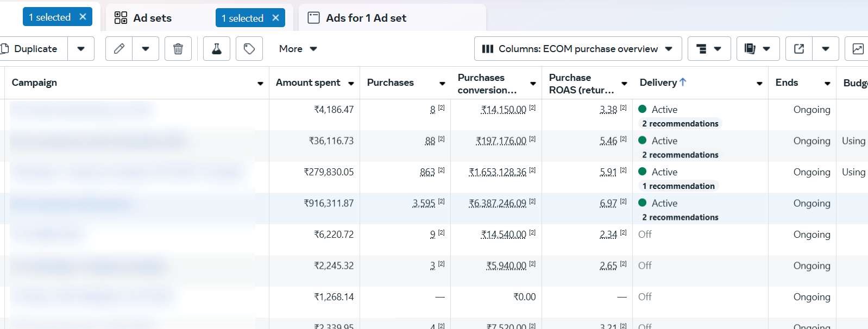Open the Purchase ROAS column menu arrow
Screen dimensions: 868x329
coord(624,83)
